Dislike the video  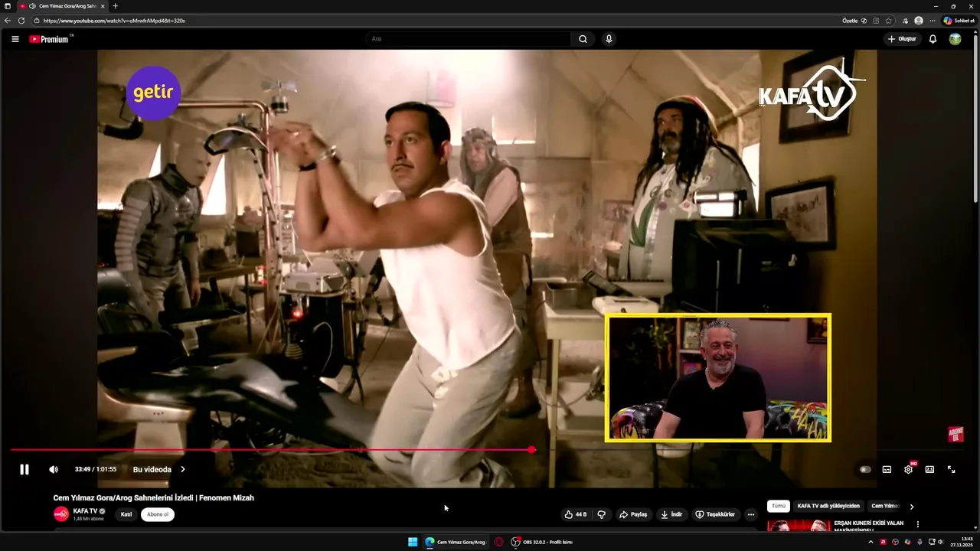pos(601,514)
